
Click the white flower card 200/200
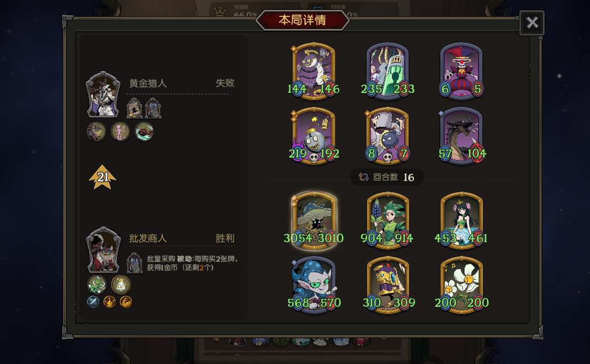tap(461, 285)
